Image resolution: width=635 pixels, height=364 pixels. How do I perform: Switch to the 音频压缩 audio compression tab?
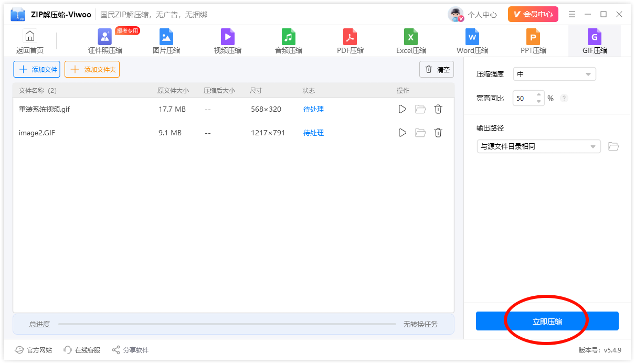pos(289,41)
